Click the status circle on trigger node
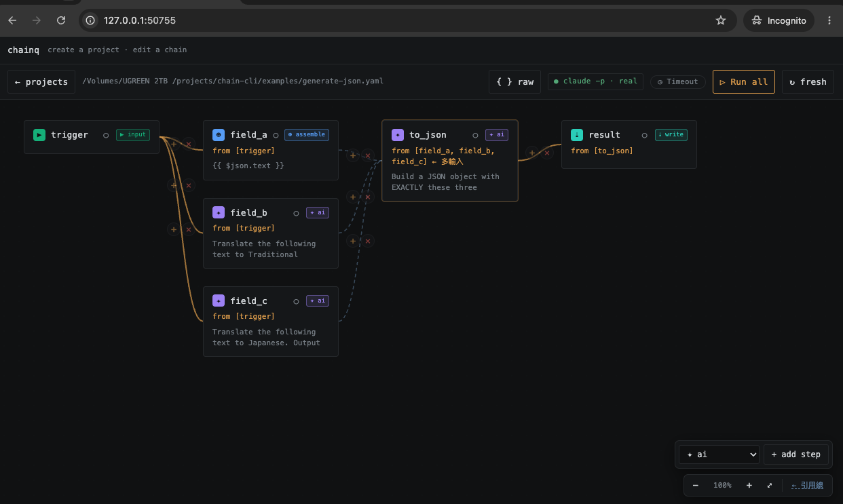The height and width of the screenshot is (504, 843). pos(106,135)
